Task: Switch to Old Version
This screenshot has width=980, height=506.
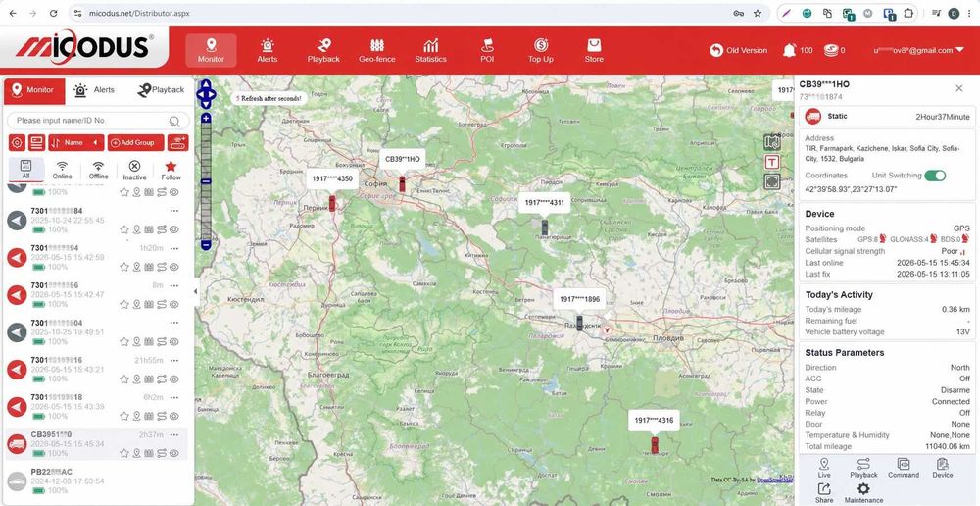Action: click(x=739, y=51)
